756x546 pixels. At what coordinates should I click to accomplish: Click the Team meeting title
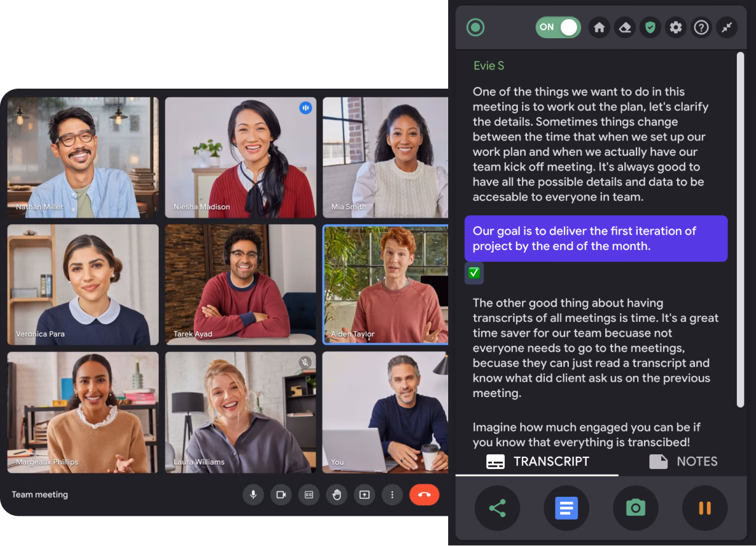coord(40,494)
